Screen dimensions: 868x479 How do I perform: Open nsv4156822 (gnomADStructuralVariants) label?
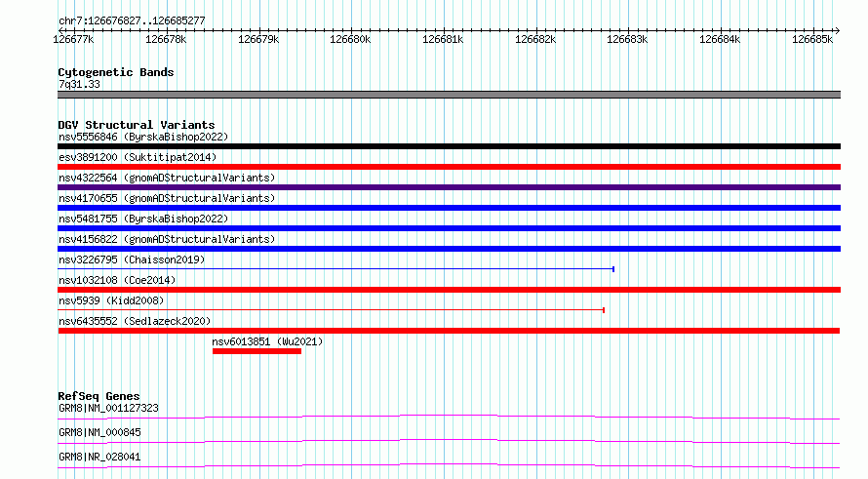click(x=167, y=239)
